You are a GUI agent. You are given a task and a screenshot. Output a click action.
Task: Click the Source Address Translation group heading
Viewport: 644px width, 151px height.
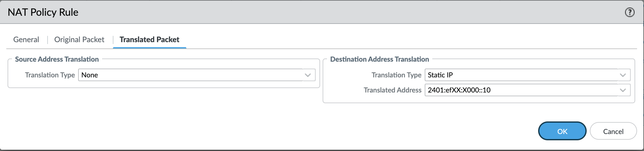click(x=57, y=59)
